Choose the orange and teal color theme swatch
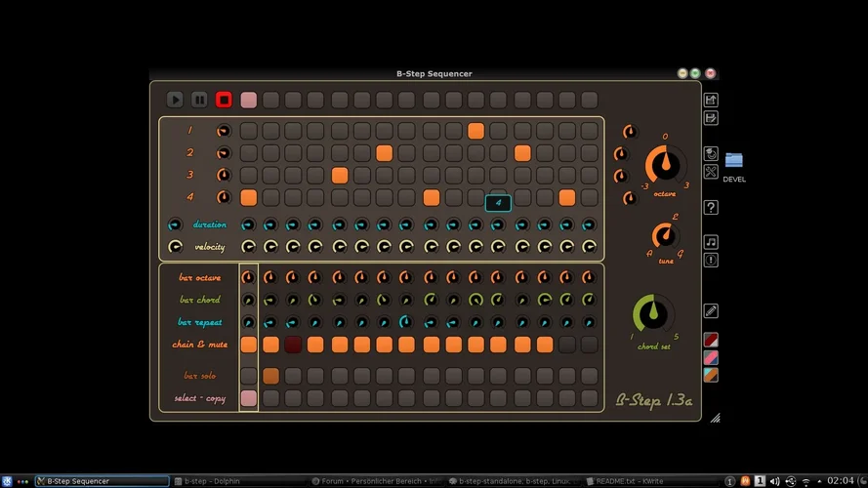This screenshot has height=488, width=868. point(711,375)
